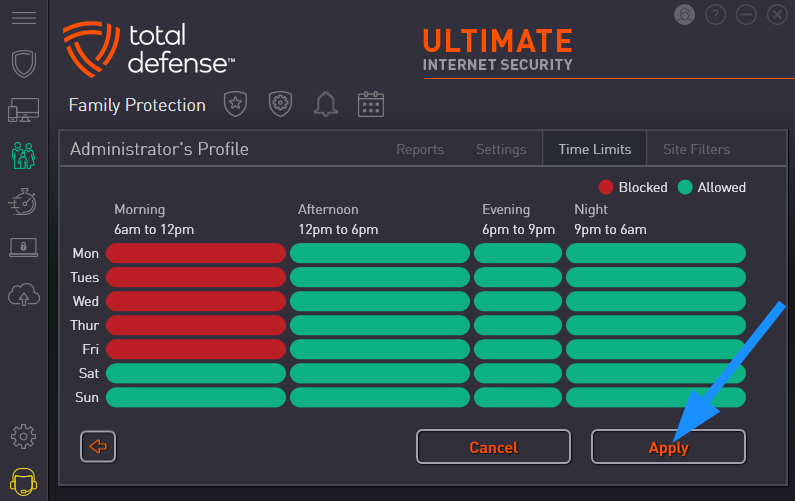Toggle Monday evening allowed slot
The image size is (795, 501).
(x=518, y=253)
